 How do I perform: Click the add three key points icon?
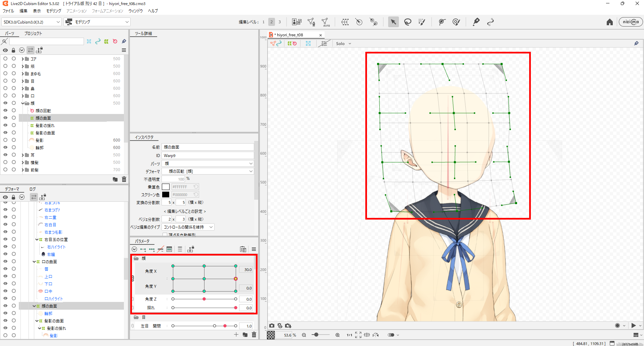click(152, 249)
